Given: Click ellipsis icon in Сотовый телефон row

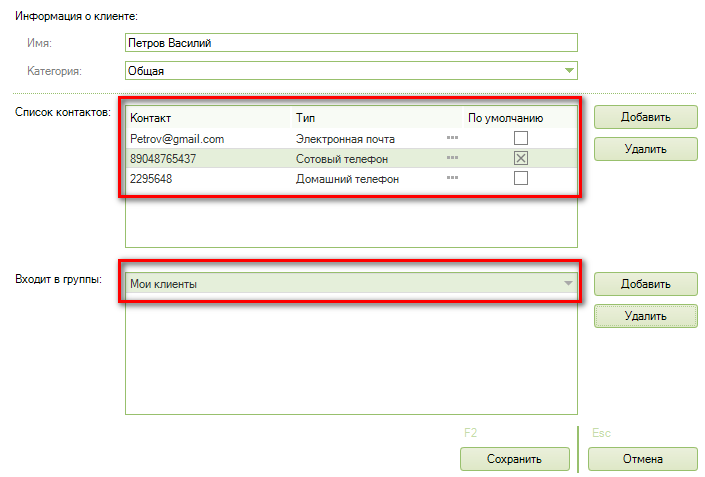Looking at the screenshot, I should click(x=452, y=158).
